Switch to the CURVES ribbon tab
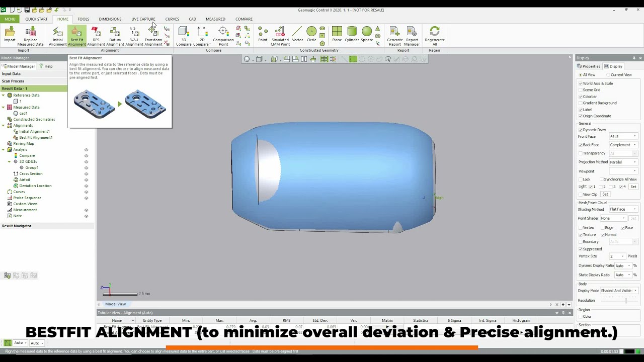644x362 pixels. (172, 19)
